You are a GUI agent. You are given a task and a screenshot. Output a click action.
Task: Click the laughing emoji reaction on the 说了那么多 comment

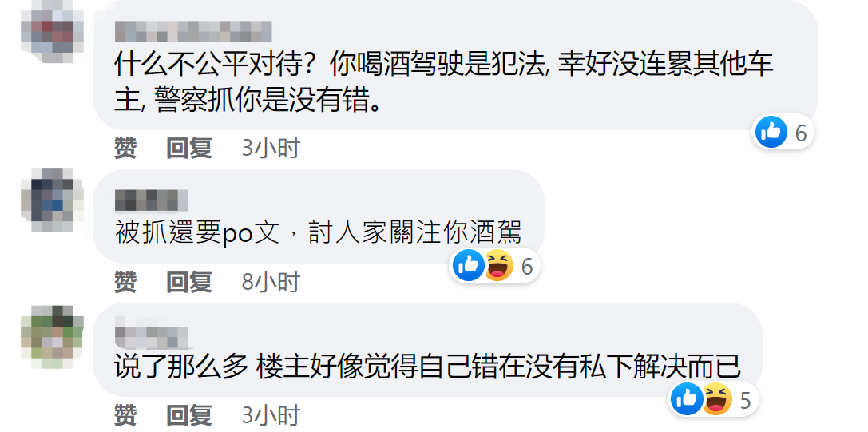tap(717, 398)
